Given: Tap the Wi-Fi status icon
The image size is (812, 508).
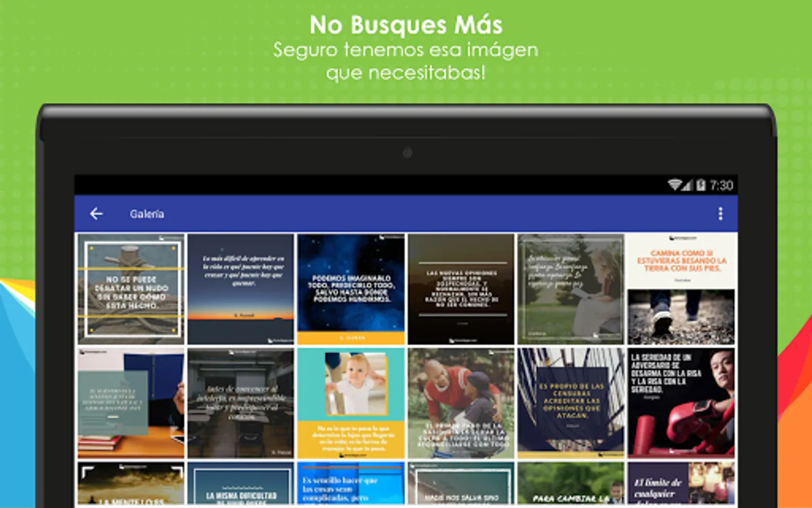Looking at the screenshot, I should pyautogui.click(x=674, y=185).
